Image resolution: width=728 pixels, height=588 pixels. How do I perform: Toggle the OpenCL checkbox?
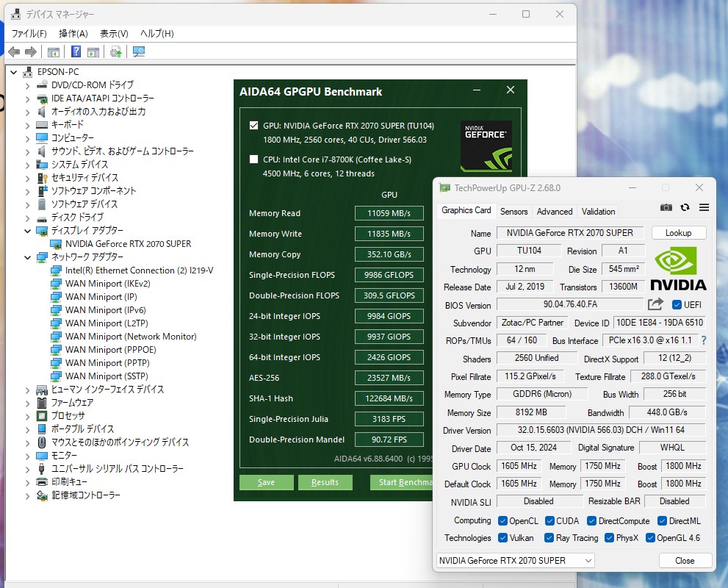pos(502,520)
